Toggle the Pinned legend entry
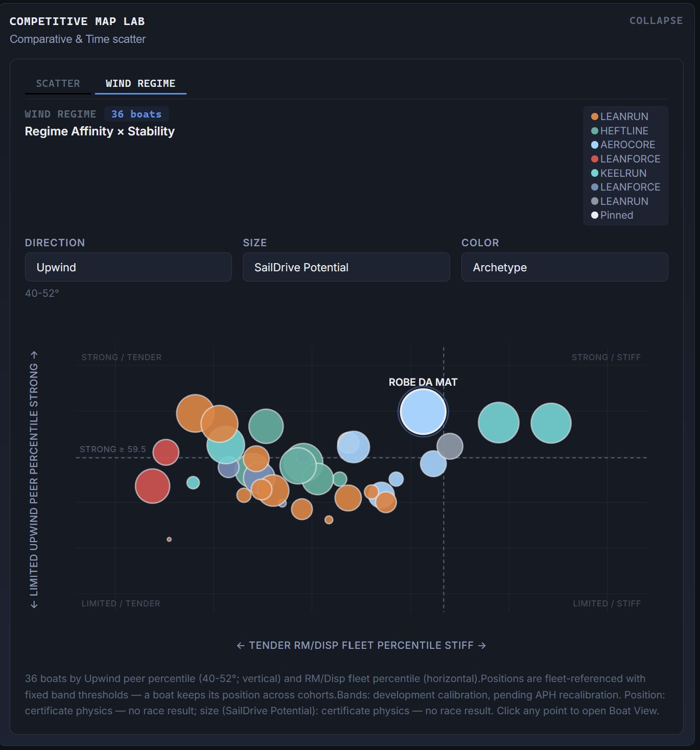 (x=612, y=215)
